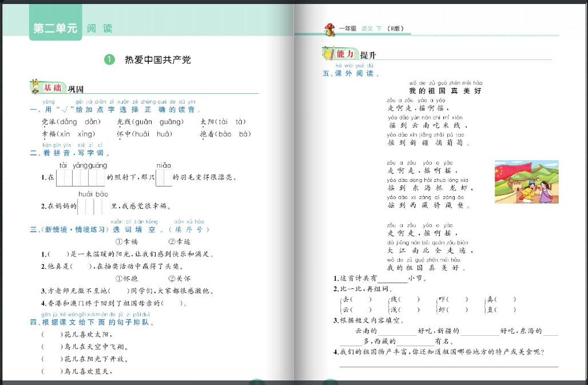Click the mascot icon beside 基础巩固
This screenshot has height=385, width=588.
tap(35, 86)
